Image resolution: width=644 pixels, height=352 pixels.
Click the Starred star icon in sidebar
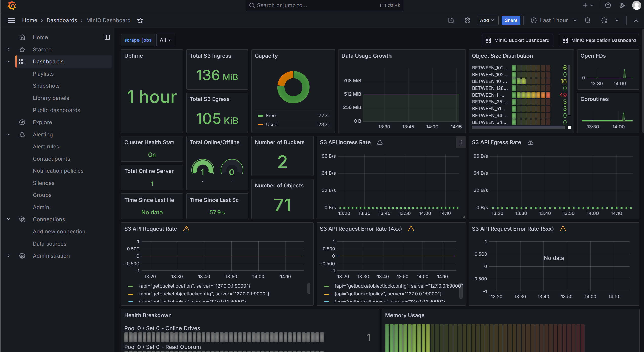[x=22, y=49]
